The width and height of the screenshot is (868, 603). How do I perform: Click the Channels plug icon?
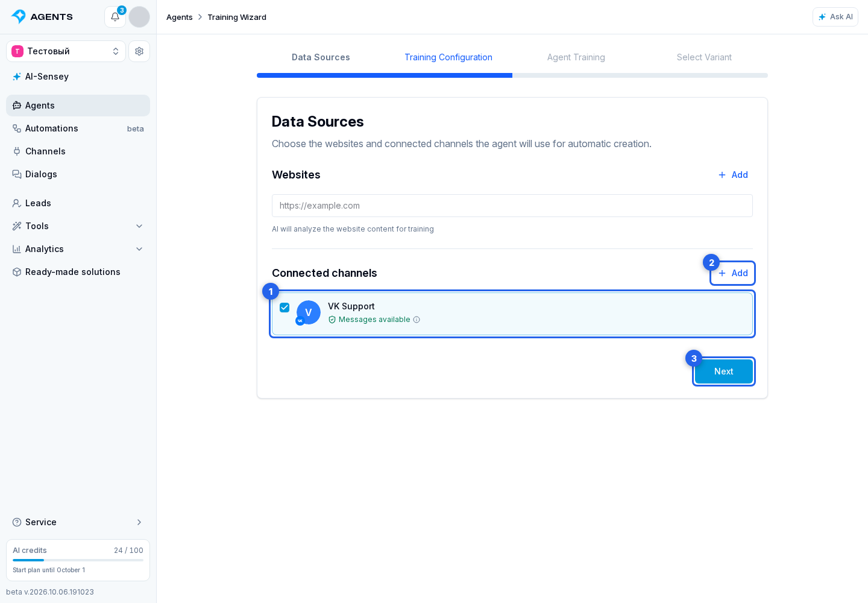click(x=17, y=151)
